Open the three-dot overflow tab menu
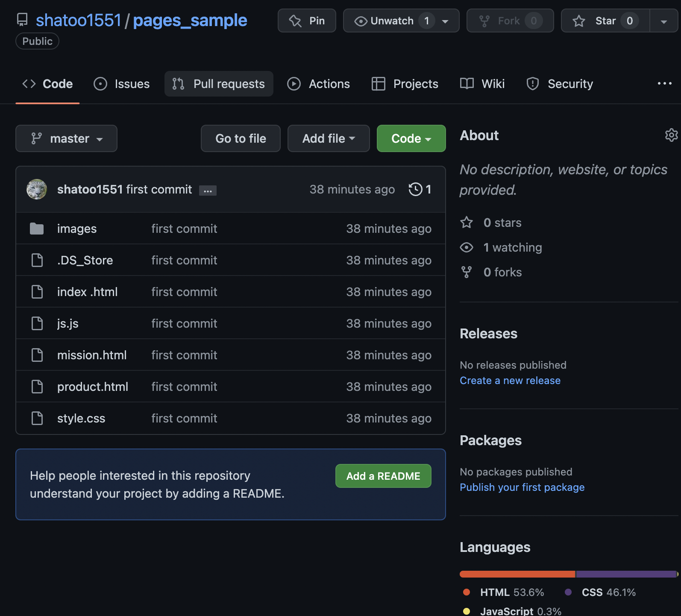 point(664,83)
